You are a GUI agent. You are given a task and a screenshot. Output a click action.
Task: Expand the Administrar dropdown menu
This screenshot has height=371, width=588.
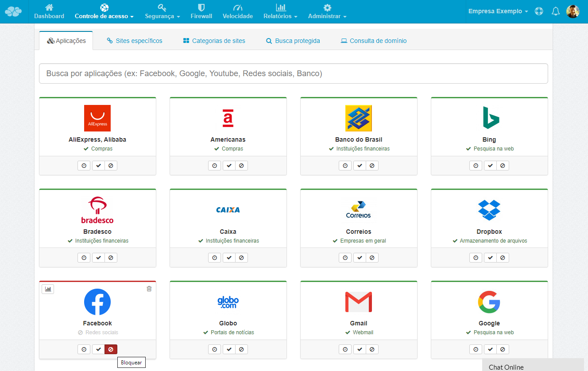click(327, 12)
